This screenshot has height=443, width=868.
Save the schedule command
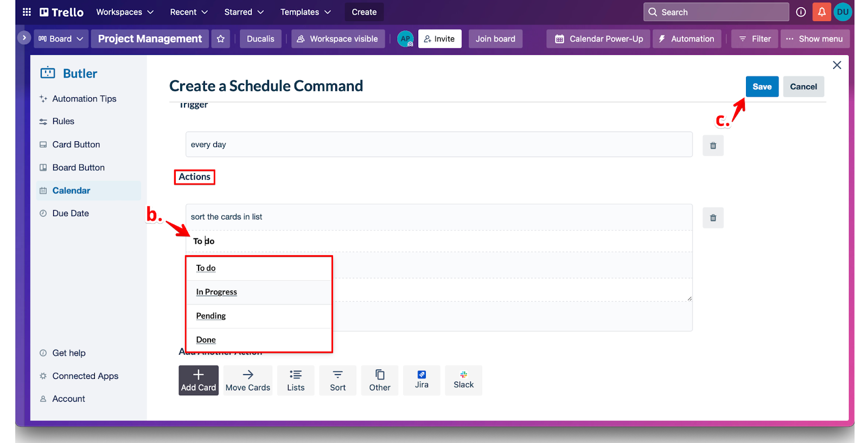coord(762,87)
